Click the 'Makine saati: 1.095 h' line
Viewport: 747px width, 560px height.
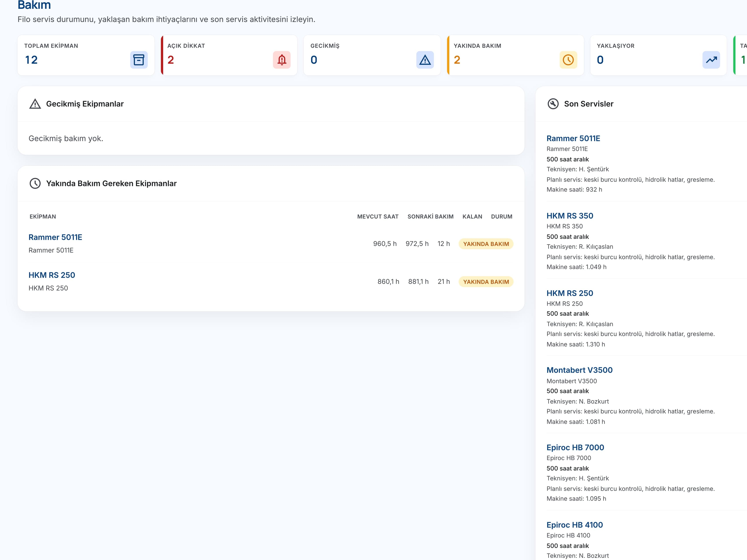coord(577,499)
